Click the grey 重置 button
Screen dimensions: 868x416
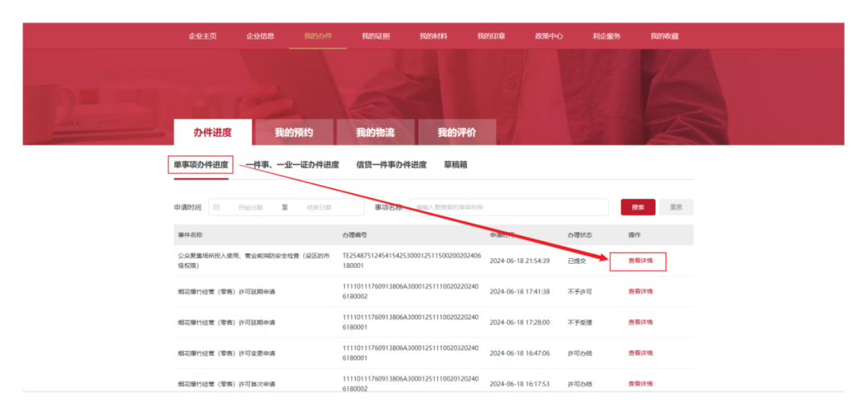click(676, 208)
